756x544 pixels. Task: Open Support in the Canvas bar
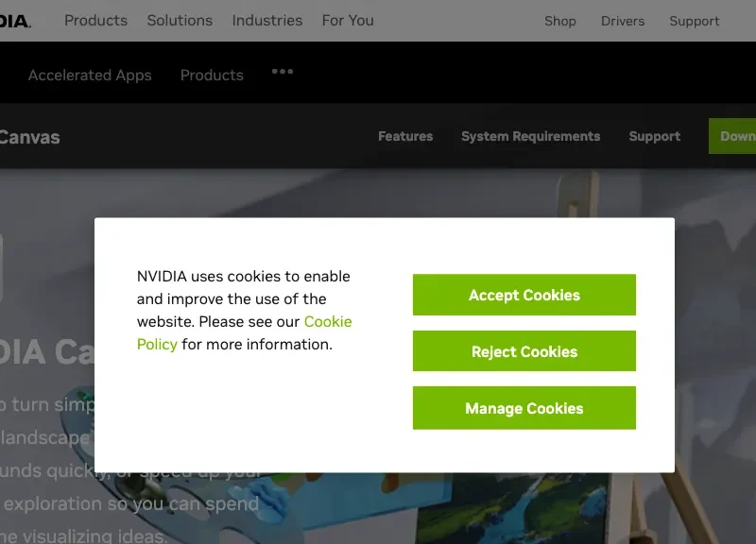[654, 136]
